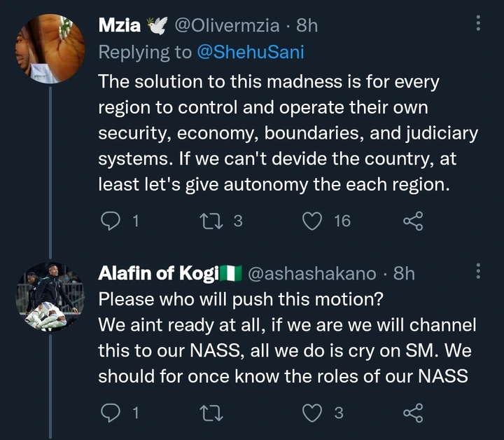Like Alafin of Kogi's tweet
Screen dimensions: 504x440
coord(311,413)
